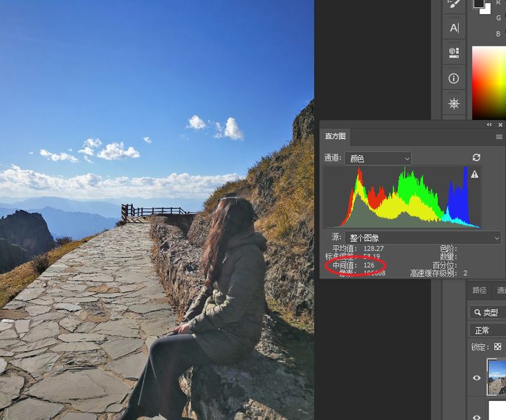Open the Character panel (A| icon)
506x420 pixels.
coord(454,28)
